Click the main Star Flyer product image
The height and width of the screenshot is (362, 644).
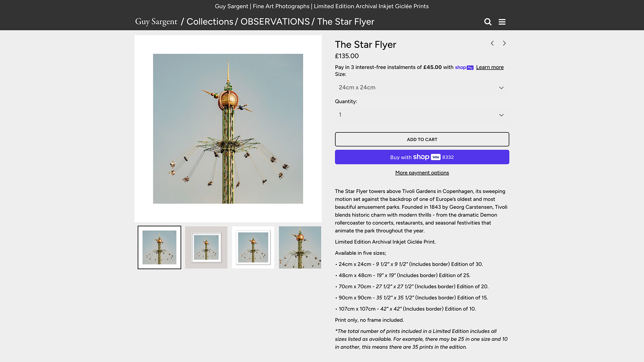pos(228,129)
